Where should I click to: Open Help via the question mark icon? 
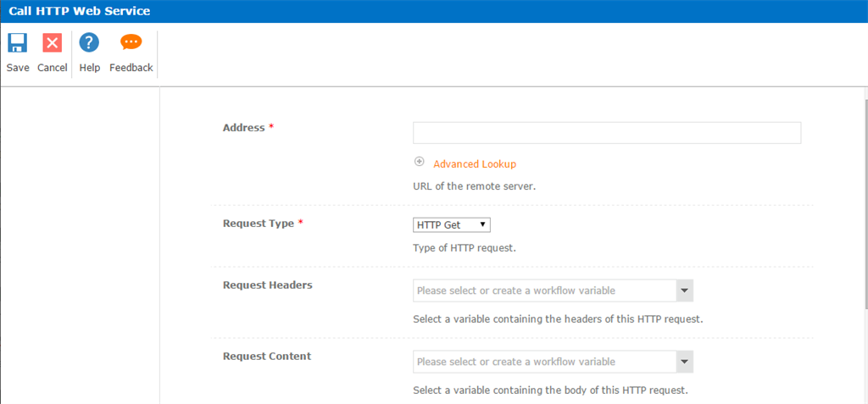coord(89,42)
